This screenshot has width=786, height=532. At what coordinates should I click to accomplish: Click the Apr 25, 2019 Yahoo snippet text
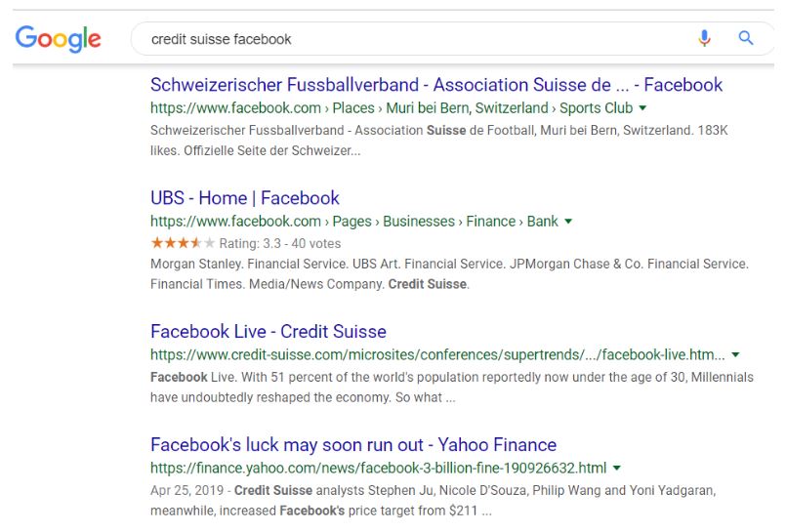tap(434, 501)
